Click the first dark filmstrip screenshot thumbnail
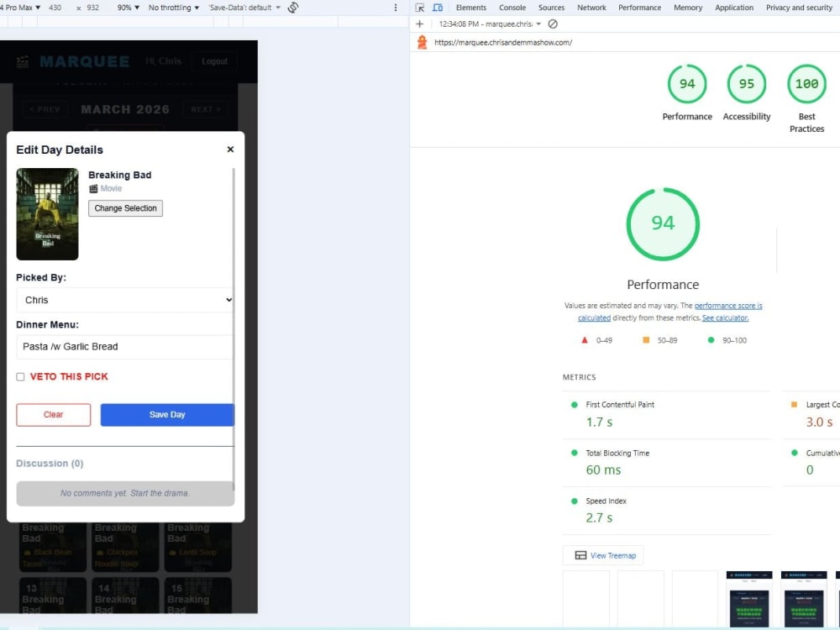 [749, 598]
